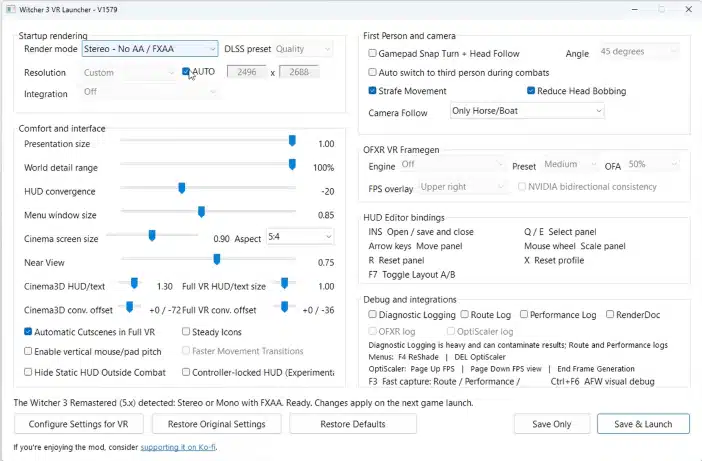Image resolution: width=702 pixels, height=461 pixels.
Task: Enable the Performance Log checkbox
Action: 524,314
